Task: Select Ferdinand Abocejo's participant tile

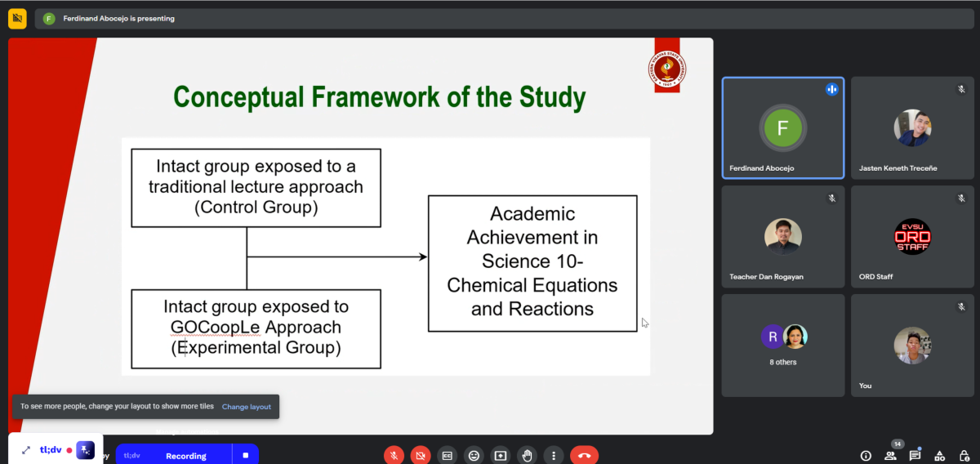Action: tap(783, 127)
